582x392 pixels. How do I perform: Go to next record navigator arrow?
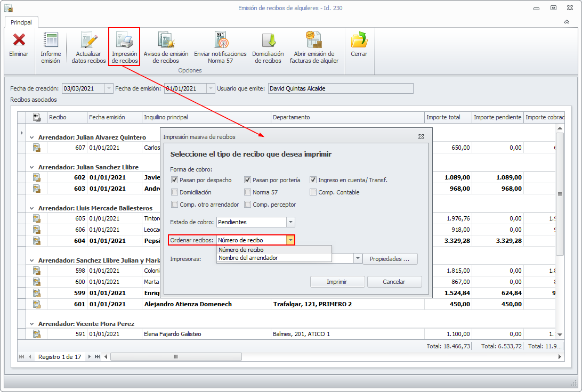coord(90,357)
